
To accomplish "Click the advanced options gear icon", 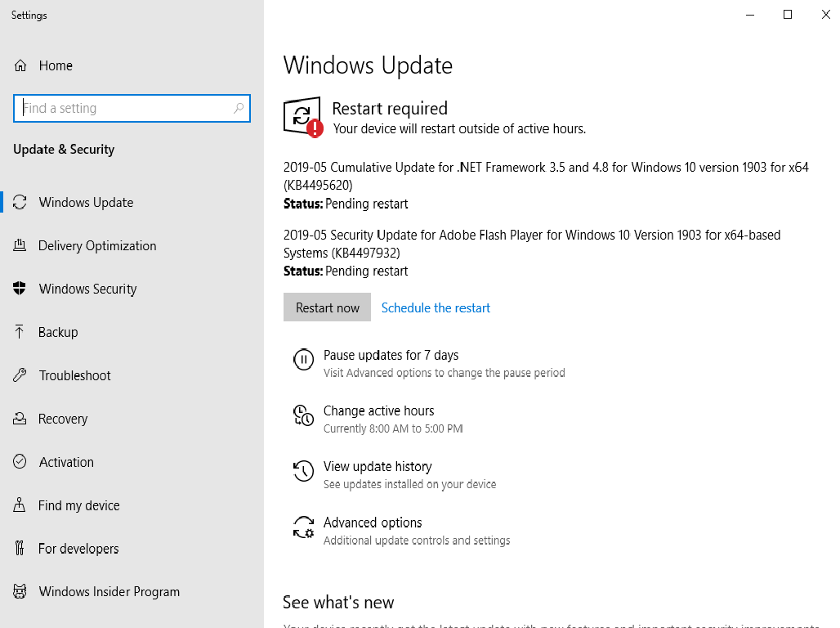I will tap(303, 527).
